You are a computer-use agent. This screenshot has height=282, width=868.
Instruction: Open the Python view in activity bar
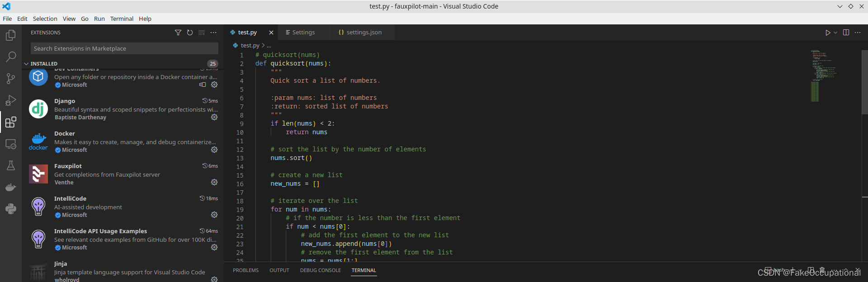coord(11,209)
